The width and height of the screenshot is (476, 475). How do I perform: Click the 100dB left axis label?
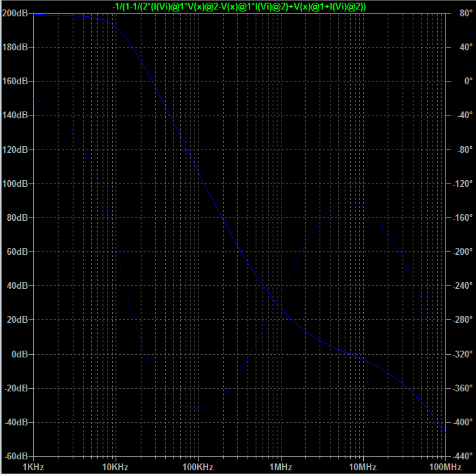pos(15,183)
